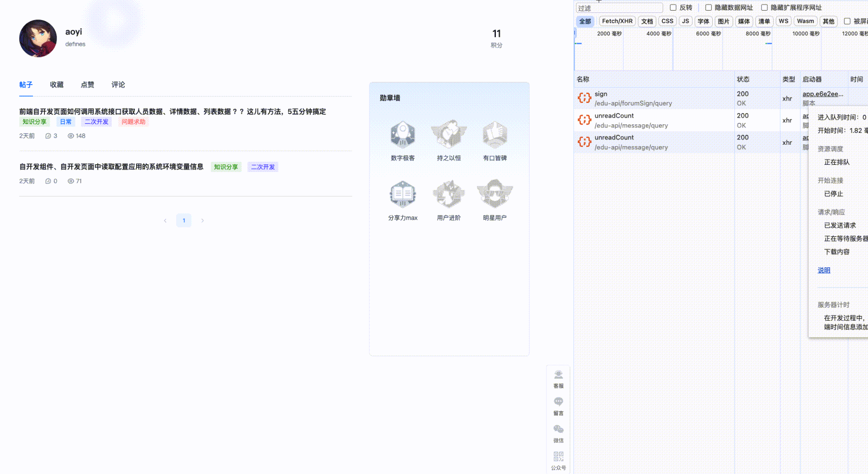The width and height of the screenshot is (868, 474).
Task: Switch to the 收藏 tab
Action: (57, 85)
